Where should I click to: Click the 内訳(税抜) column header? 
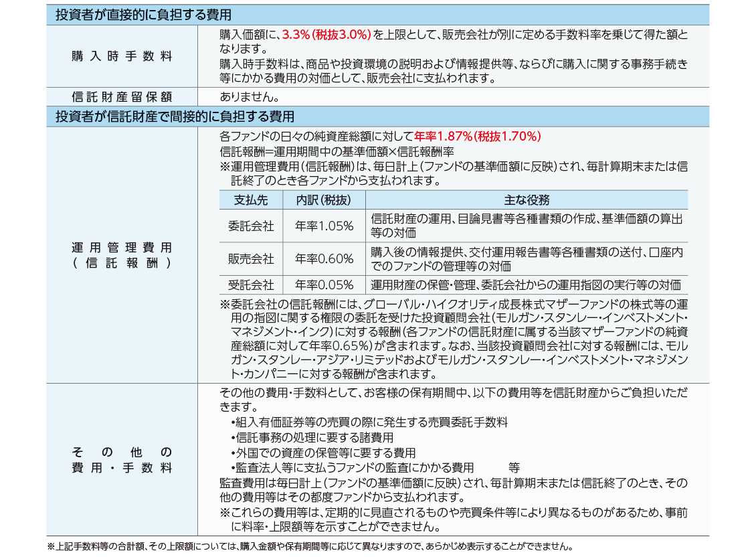pyautogui.click(x=324, y=200)
